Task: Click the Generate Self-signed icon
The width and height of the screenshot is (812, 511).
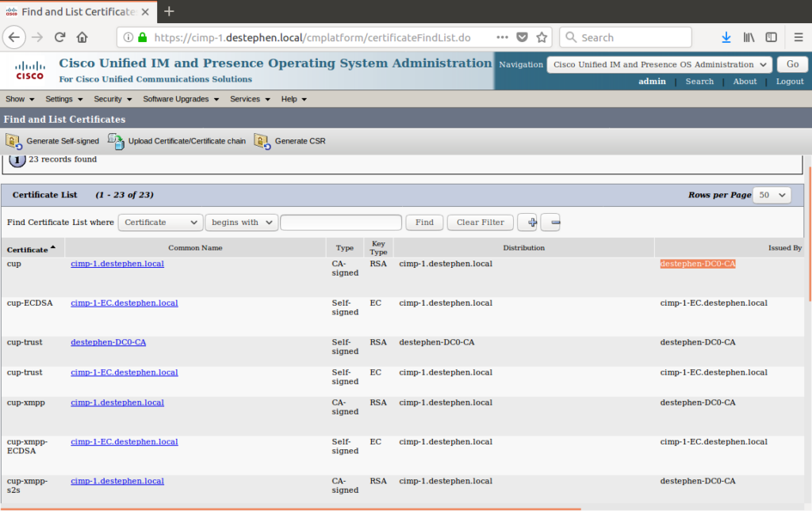Action: point(13,141)
